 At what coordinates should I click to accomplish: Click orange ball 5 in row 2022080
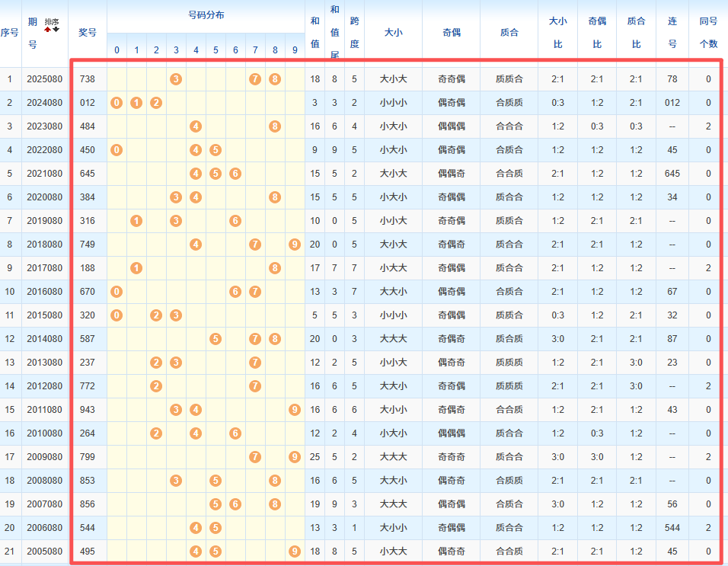click(x=216, y=150)
